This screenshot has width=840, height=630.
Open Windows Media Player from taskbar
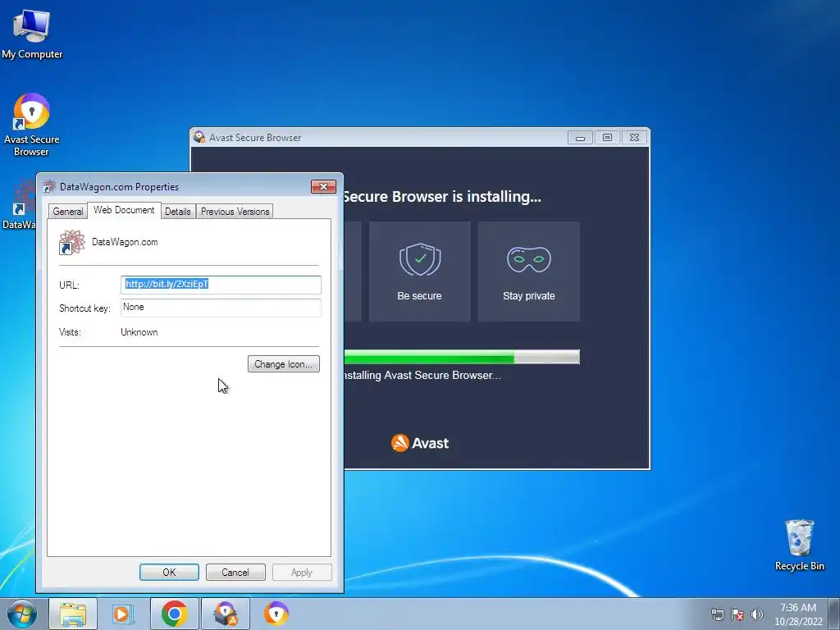(x=123, y=614)
